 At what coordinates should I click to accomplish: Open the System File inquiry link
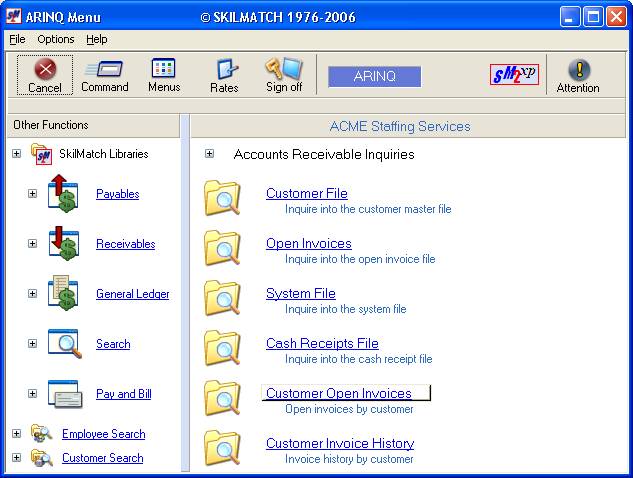(301, 294)
